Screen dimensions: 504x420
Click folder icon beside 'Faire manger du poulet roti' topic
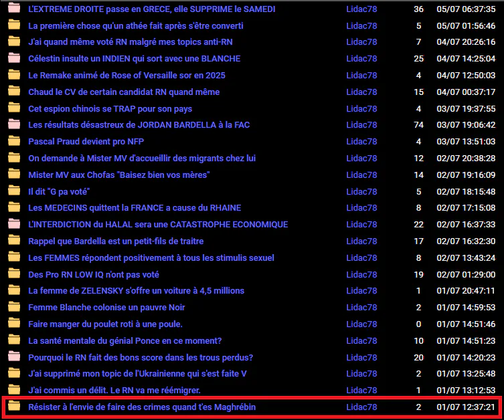[14, 323]
